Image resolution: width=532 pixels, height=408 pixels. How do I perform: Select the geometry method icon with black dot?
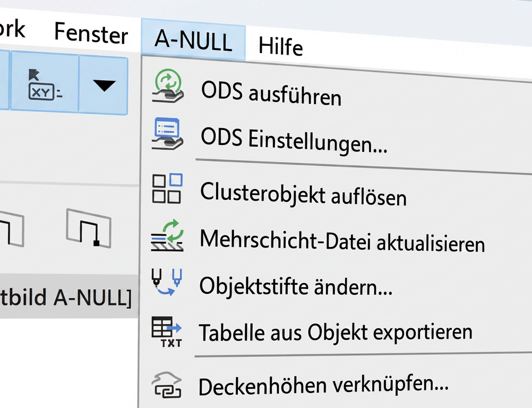[x=89, y=228]
